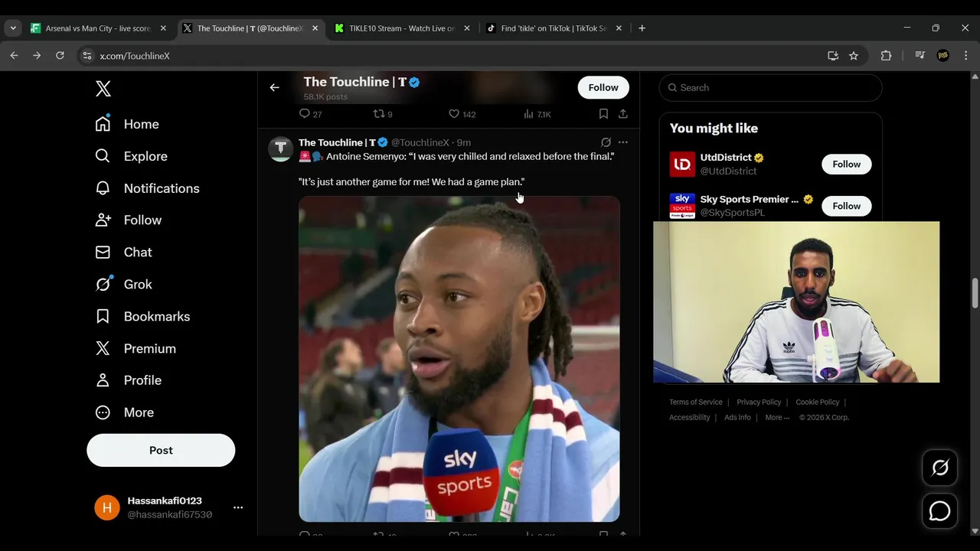Open the 9m timestamp link
Screen dimensions: 980x551
pos(463,142)
